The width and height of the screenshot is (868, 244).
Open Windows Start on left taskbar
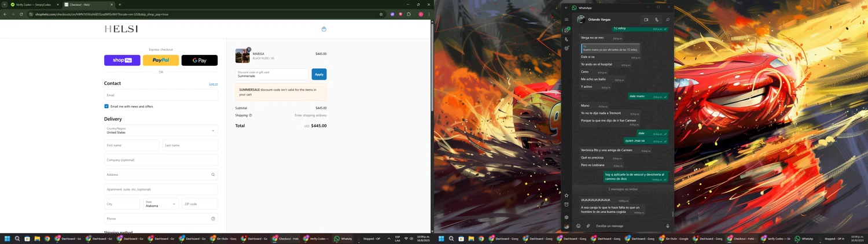(x=8, y=238)
